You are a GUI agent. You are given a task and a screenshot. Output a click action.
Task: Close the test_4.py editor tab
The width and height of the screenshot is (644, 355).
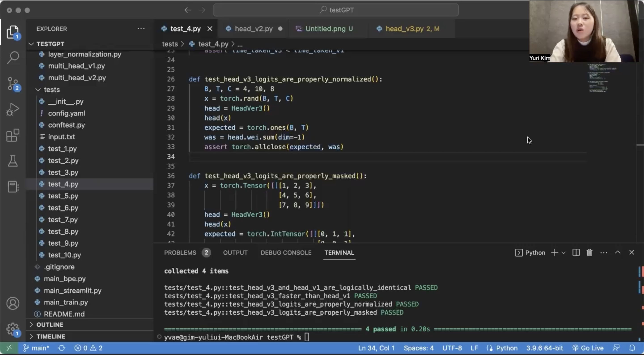click(x=210, y=29)
